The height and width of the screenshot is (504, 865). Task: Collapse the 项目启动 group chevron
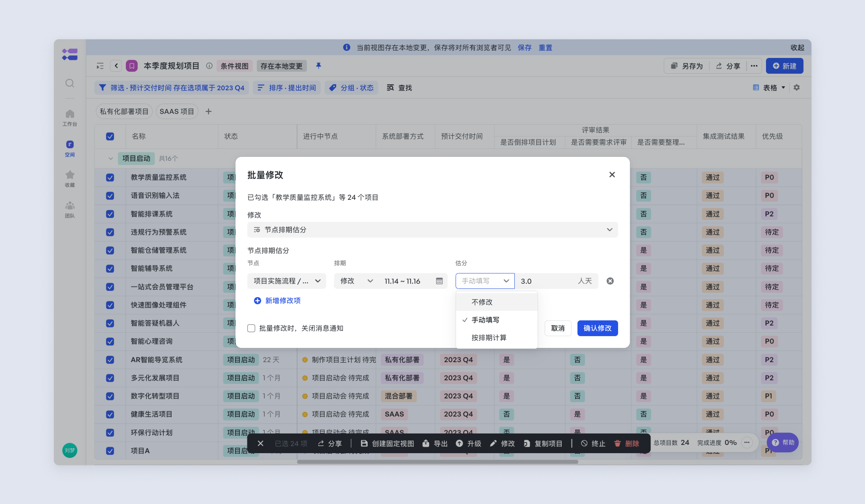click(x=110, y=158)
